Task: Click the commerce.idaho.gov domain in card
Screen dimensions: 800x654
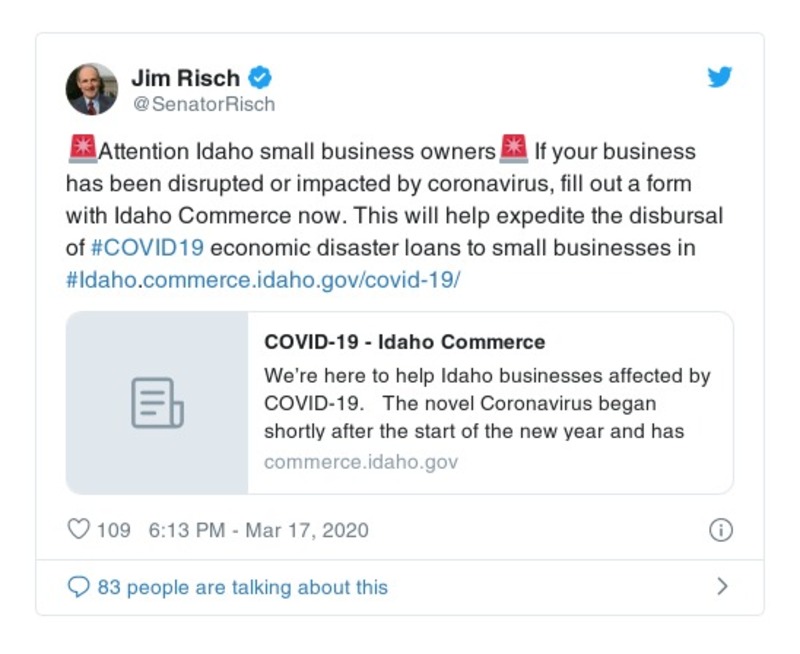Action: 361,462
